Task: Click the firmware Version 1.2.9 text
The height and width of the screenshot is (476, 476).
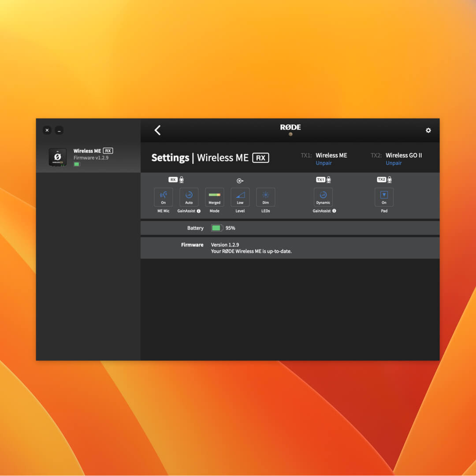Action: 225,245
